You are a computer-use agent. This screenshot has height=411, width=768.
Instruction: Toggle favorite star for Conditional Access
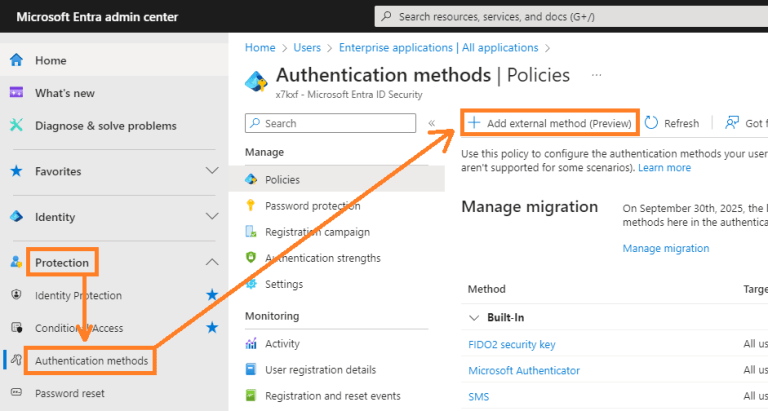212,328
